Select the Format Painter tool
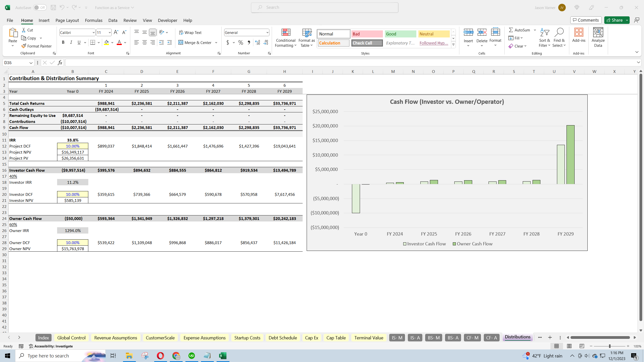The width and height of the screenshot is (644, 362). coord(37,46)
